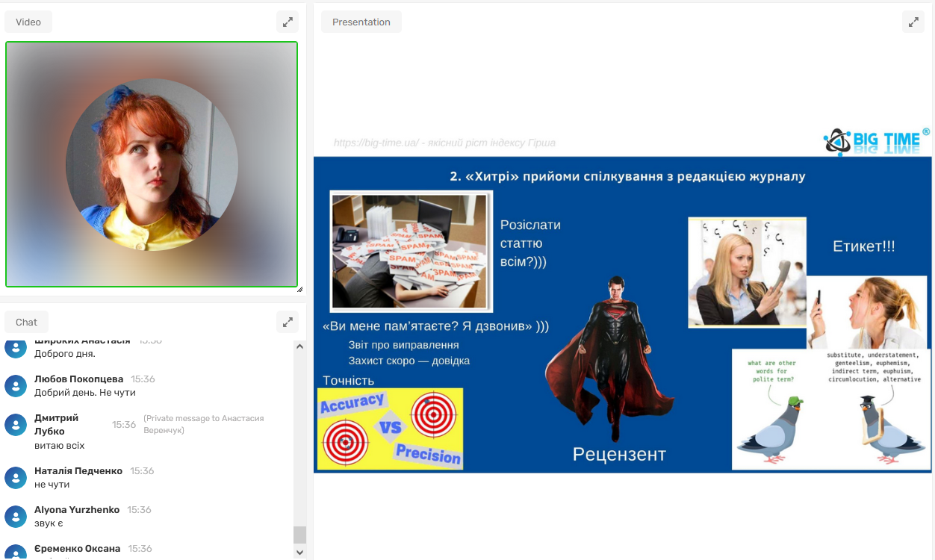The width and height of the screenshot is (935, 560).
Task: Select Наталія Педченко's avatar icon
Action: click(x=16, y=478)
